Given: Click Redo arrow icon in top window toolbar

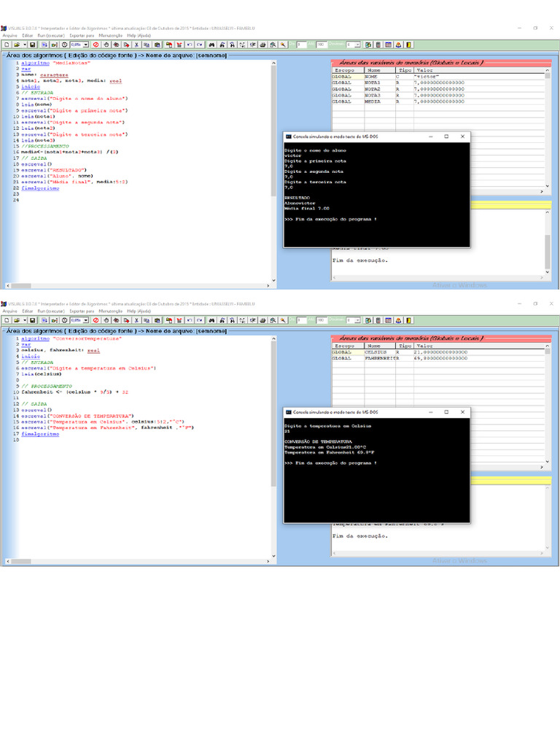Looking at the screenshot, I should click(x=200, y=44).
